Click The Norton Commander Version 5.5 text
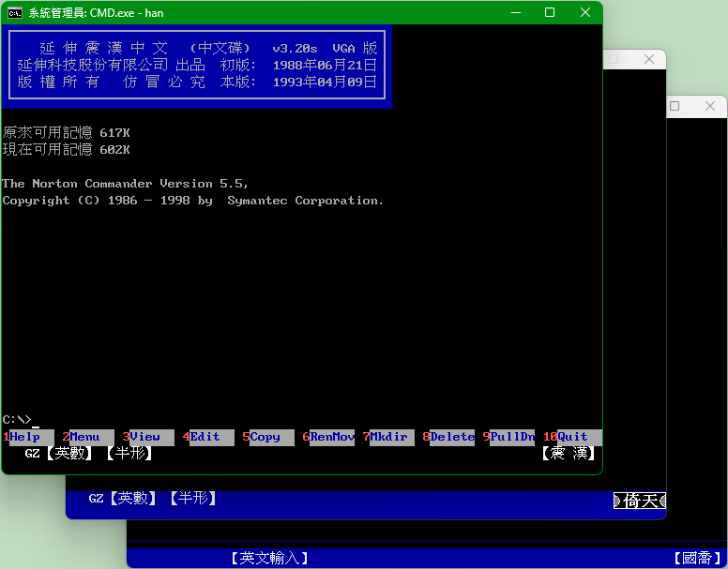This screenshot has height=569, width=728. (126, 184)
